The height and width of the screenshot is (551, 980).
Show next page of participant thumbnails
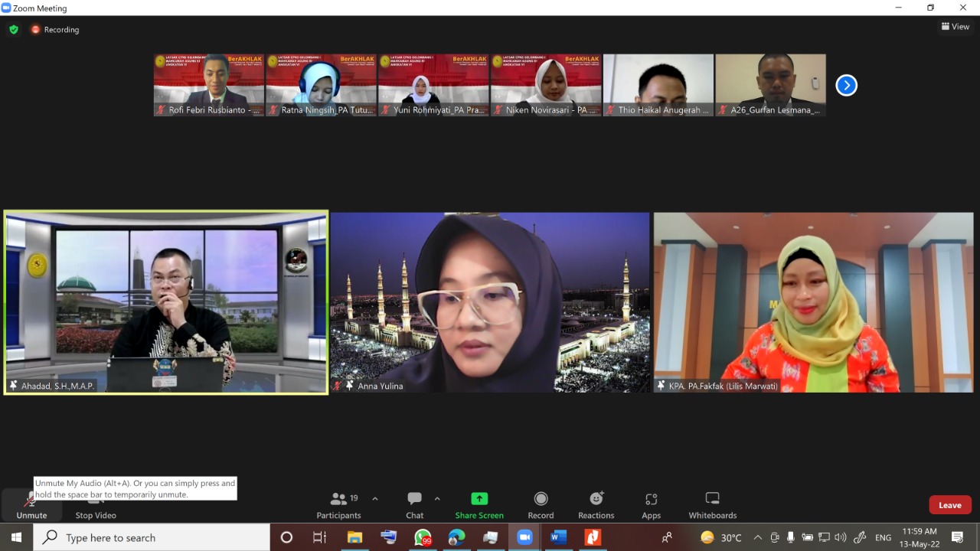tap(846, 85)
